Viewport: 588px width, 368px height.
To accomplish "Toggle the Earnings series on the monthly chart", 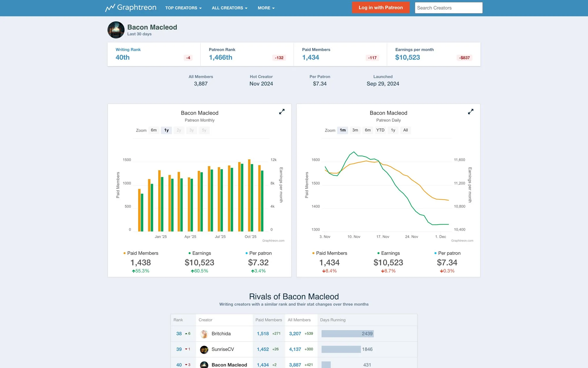I will tap(201, 253).
